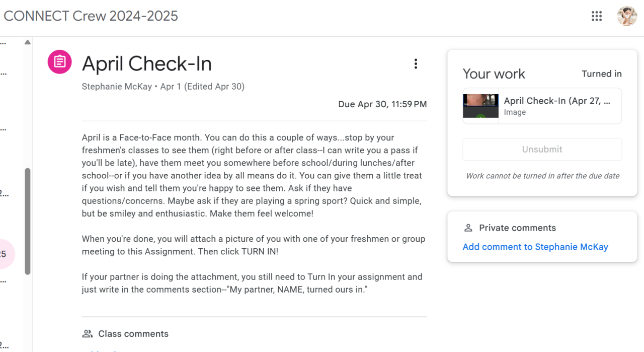
Task: Open the attached image thumbnail
Action: tap(480, 106)
